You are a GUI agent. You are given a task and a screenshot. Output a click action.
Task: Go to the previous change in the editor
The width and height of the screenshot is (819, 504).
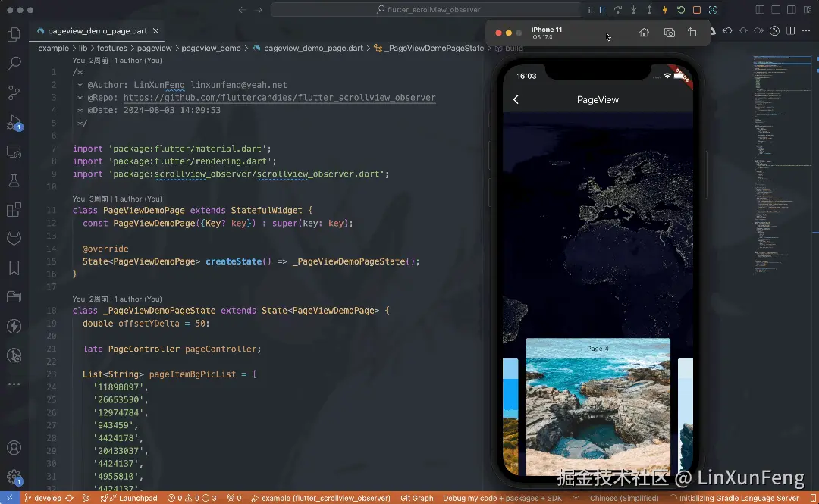pos(727,31)
